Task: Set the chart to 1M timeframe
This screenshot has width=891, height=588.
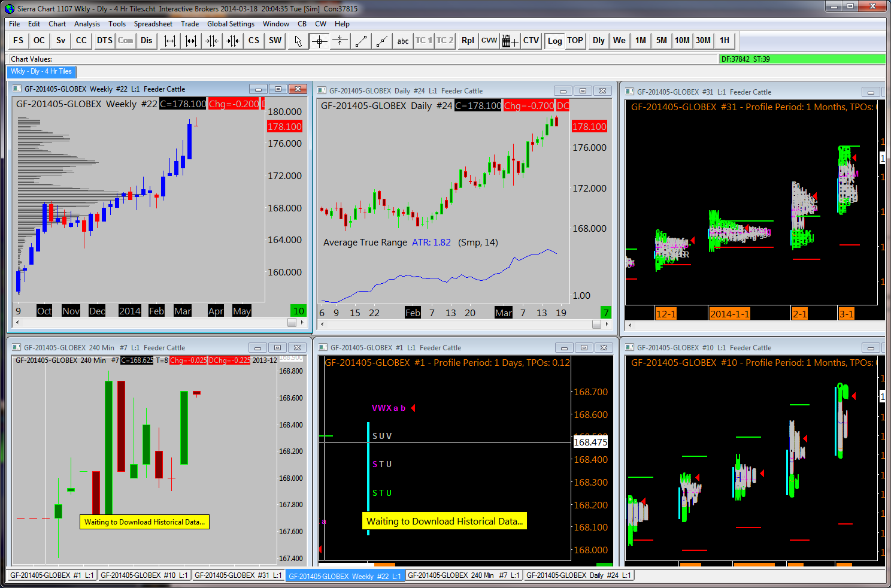Action: [641, 41]
